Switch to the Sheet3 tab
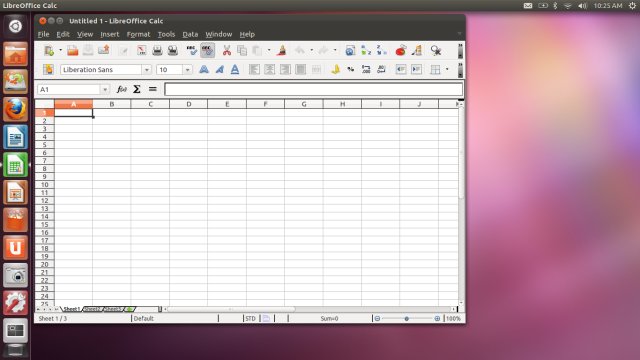This screenshot has height=360, width=640. pos(113,309)
